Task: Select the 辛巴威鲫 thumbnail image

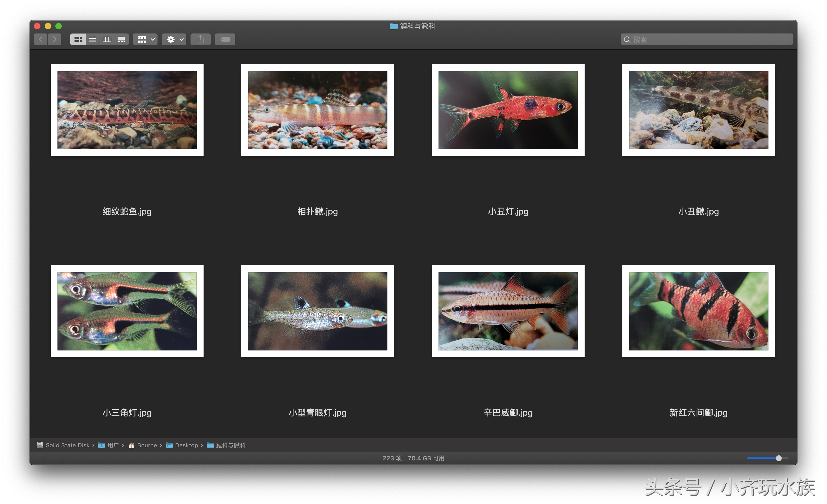Action: click(x=508, y=311)
